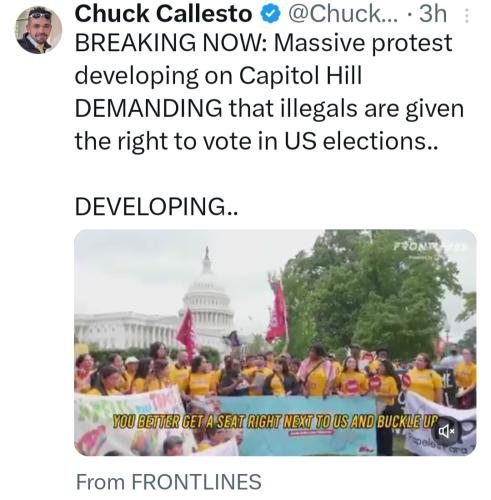
Task: Play the Capitol Hill protest video
Action: [x=275, y=343]
